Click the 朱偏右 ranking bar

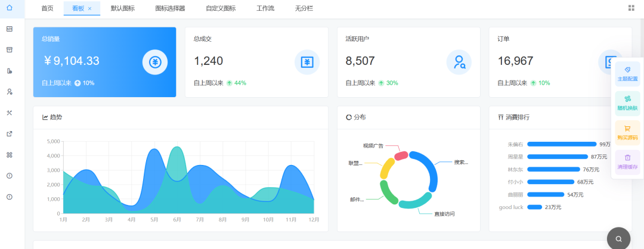[x=562, y=144]
